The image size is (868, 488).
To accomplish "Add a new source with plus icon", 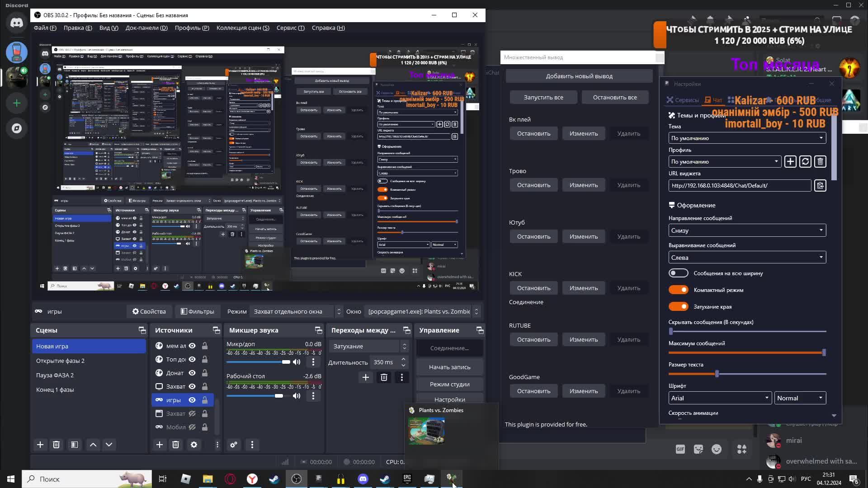I will [160, 445].
